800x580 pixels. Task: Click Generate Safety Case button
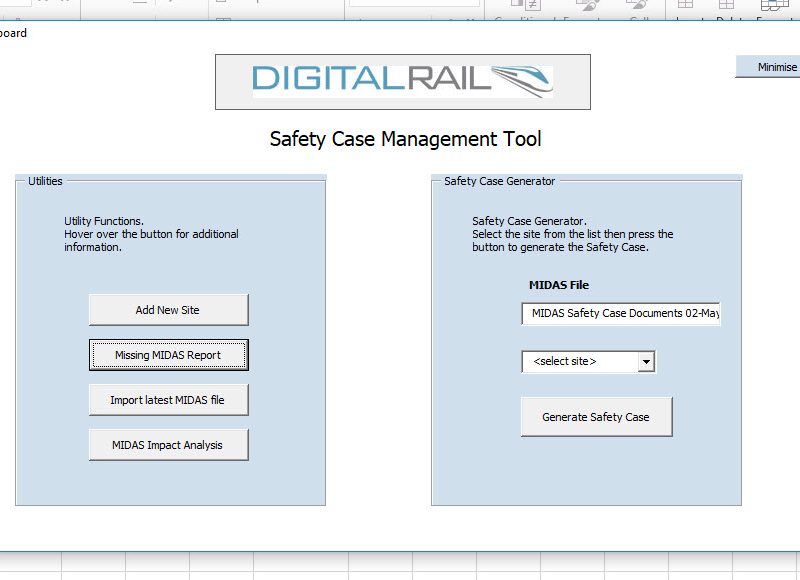coord(596,417)
